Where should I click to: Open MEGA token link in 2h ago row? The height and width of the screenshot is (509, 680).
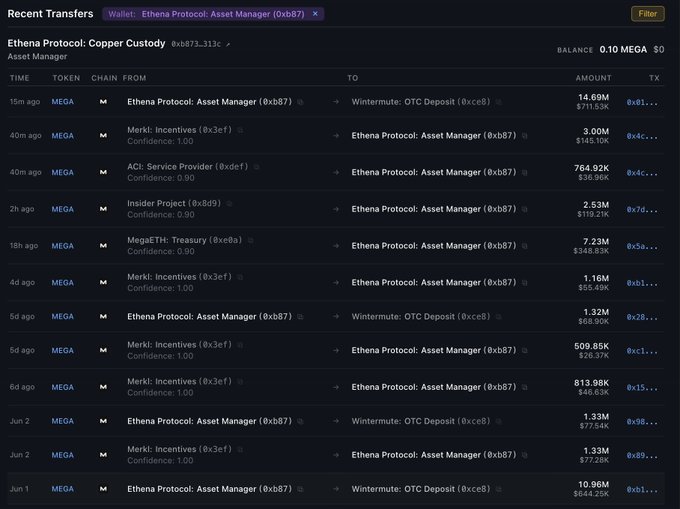pyautogui.click(x=62, y=209)
